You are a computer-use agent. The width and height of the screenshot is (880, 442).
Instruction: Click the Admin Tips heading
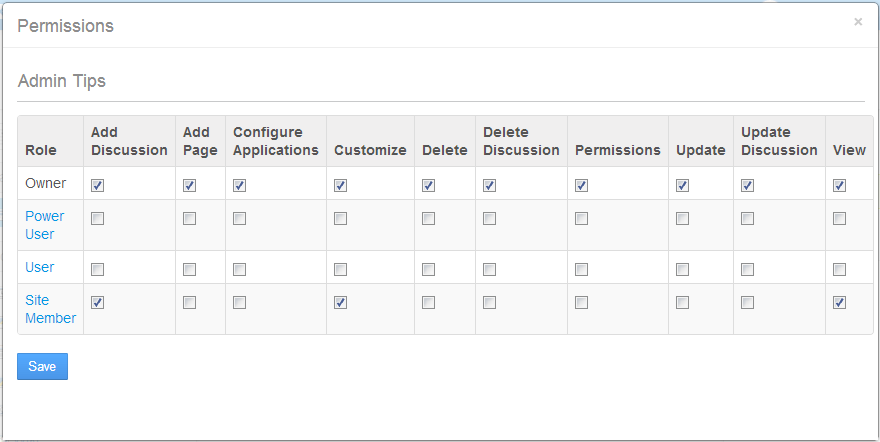point(62,81)
